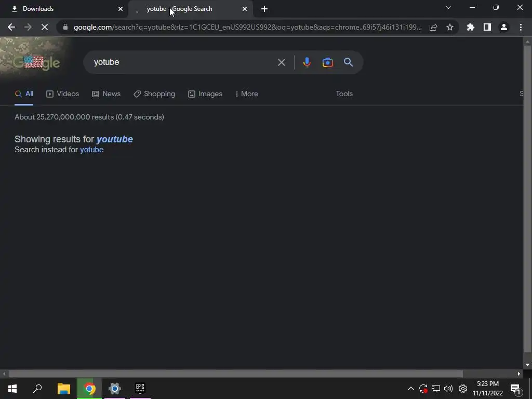Close the yotube Google Search tab
This screenshot has width=532, height=399.
[x=245, y=9]
